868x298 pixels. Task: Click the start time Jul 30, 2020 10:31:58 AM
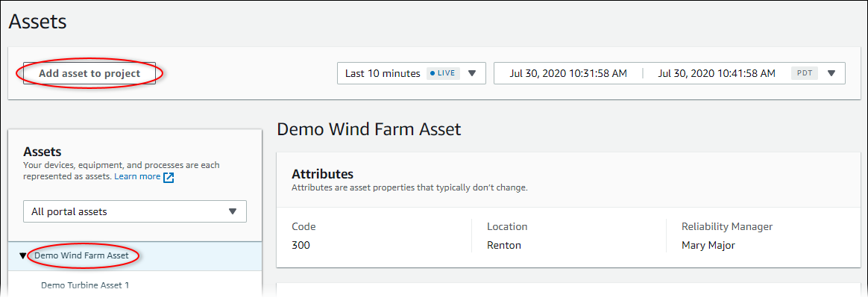(568, 73)
